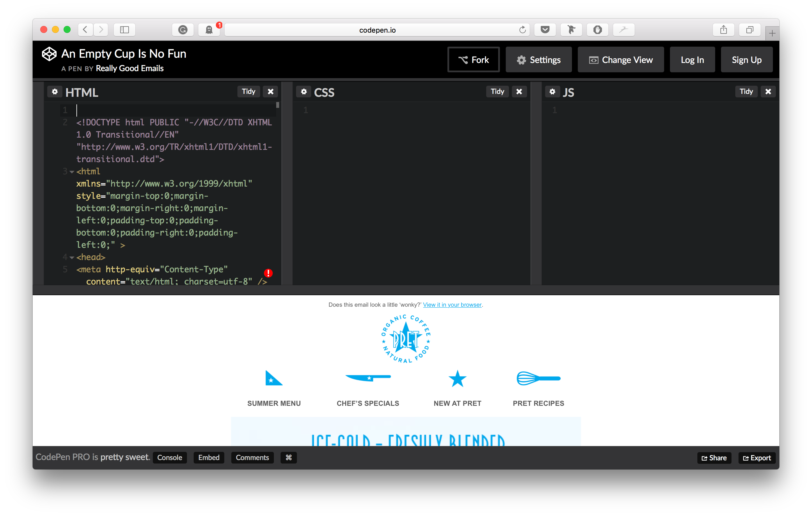Screen dimensions: 812x516
Task: Click the Pocket save icon
Action: pyautogui.click(x=545, y=30)
